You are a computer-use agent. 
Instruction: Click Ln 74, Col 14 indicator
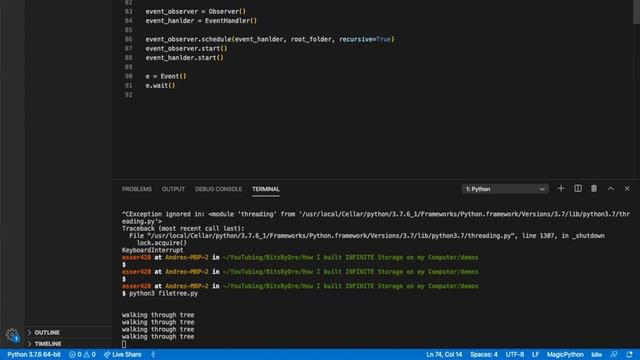click(x=444, y=354)
